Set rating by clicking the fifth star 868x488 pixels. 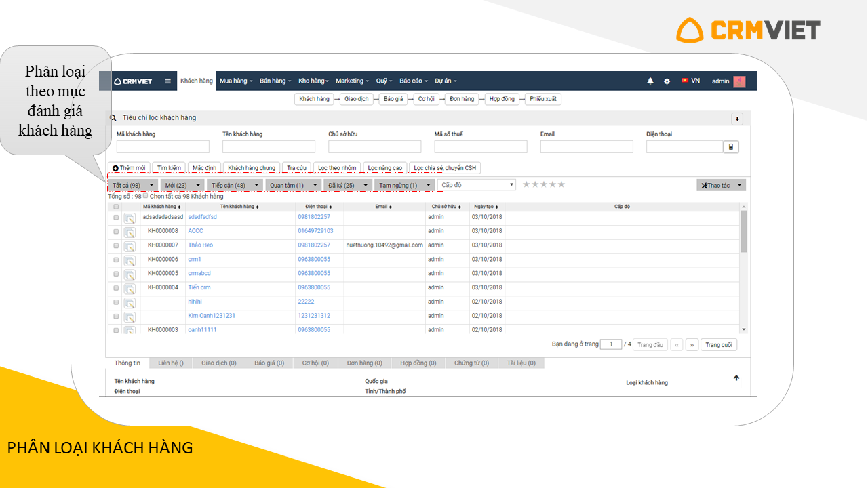coord(561,184)
